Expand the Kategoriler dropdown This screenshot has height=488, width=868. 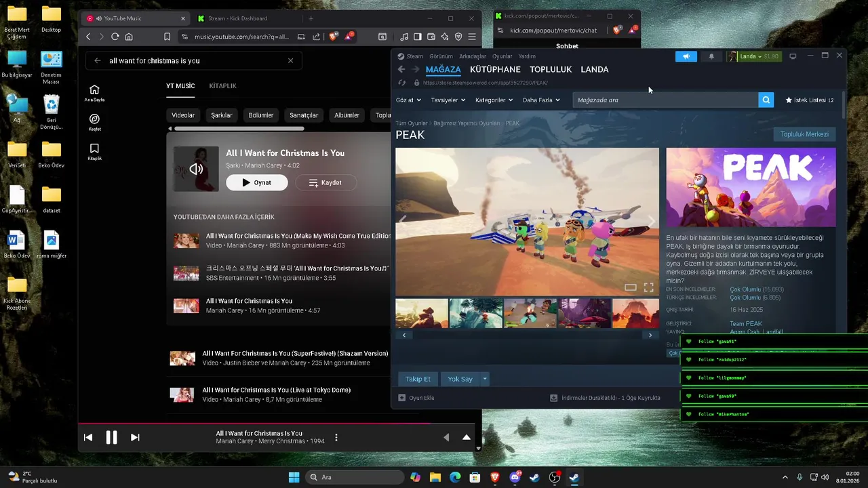coord(494,100)
